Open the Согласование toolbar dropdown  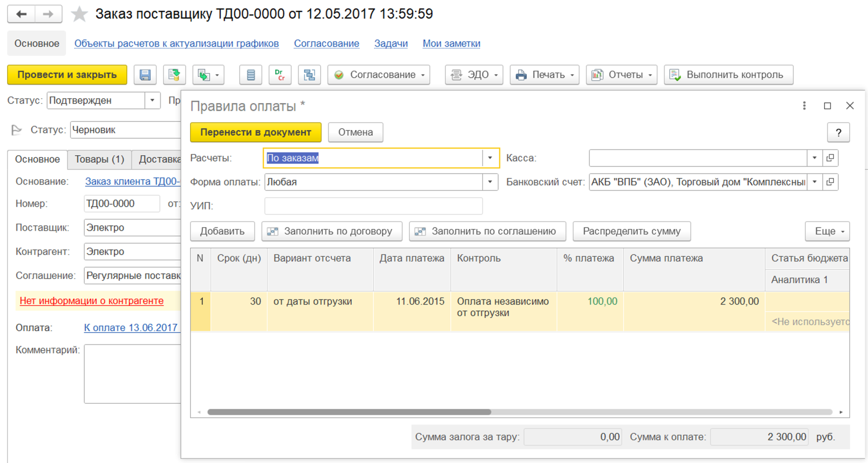click(x=379, y=75)
